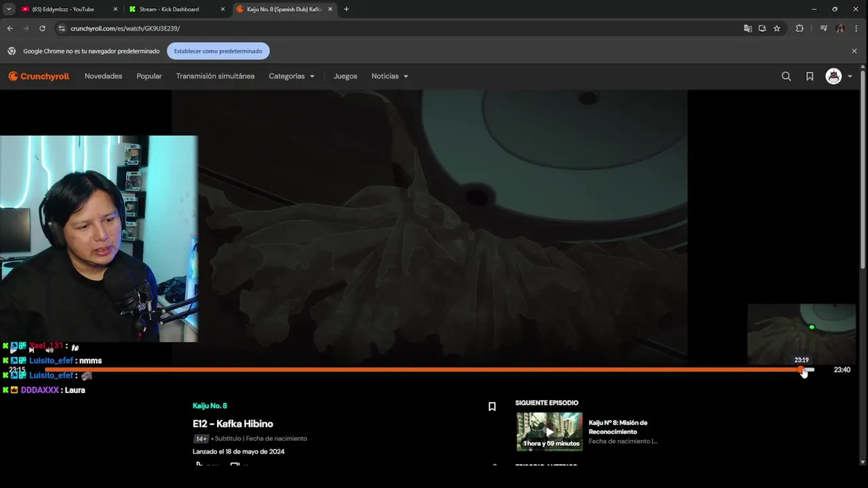Click the video progress bar handle
The height and width of the screenshot is (488, 868).
click(x=801, y=370)
